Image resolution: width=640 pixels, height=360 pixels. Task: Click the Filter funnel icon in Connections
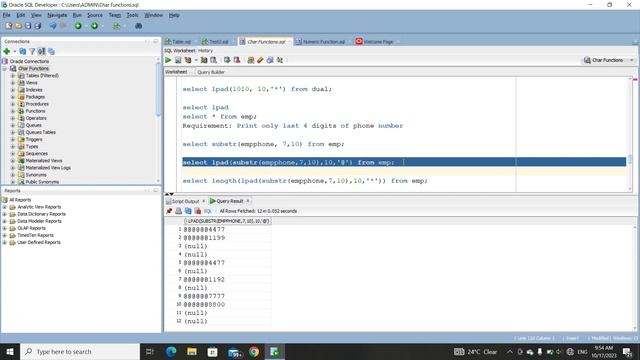[x=32, y=51]
